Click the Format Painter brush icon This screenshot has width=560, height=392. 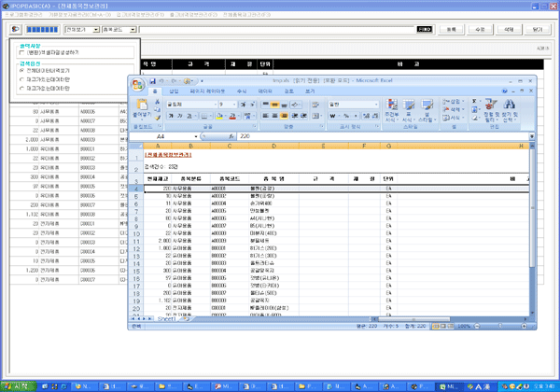coord(157,117)
